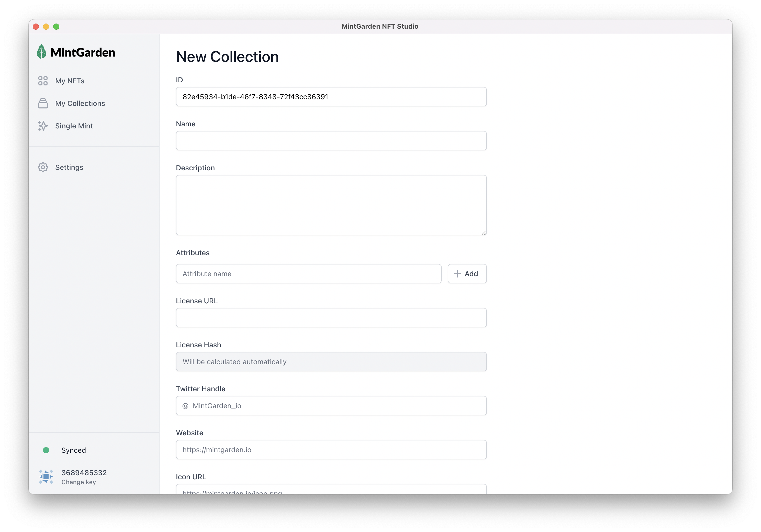Click the My Collections briefcase icon

point(43,103)
